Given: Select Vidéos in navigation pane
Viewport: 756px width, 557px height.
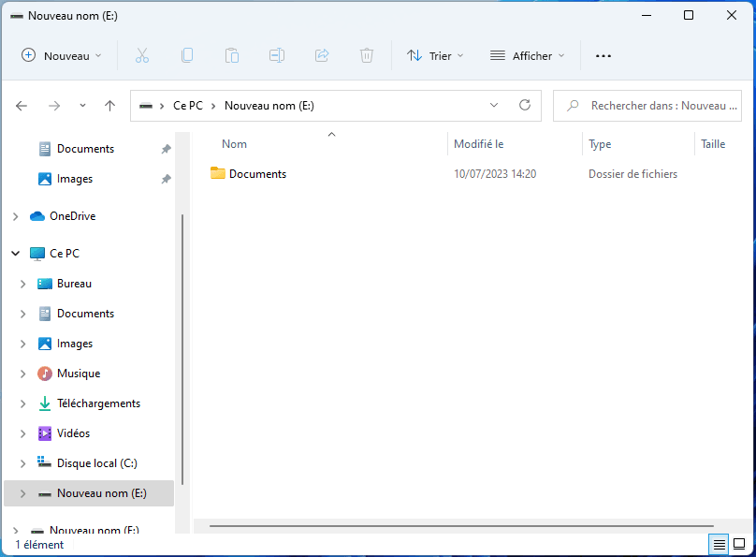Looking at the screenshot, I should 73,433.
